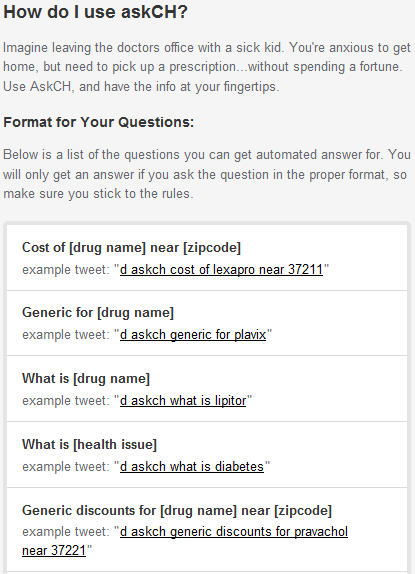Click 'example tweet:' label in plavix row
The image size is (415, 574).
66,335
